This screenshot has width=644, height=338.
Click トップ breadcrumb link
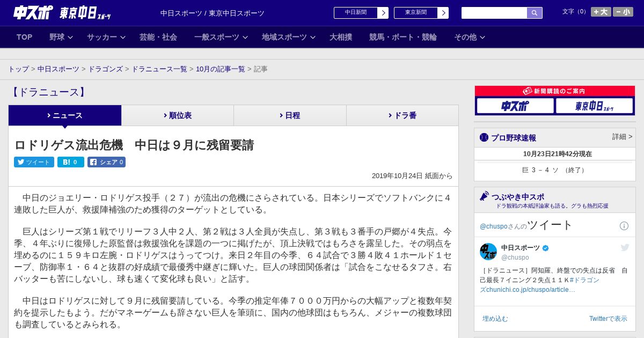[x=19, y=69]
